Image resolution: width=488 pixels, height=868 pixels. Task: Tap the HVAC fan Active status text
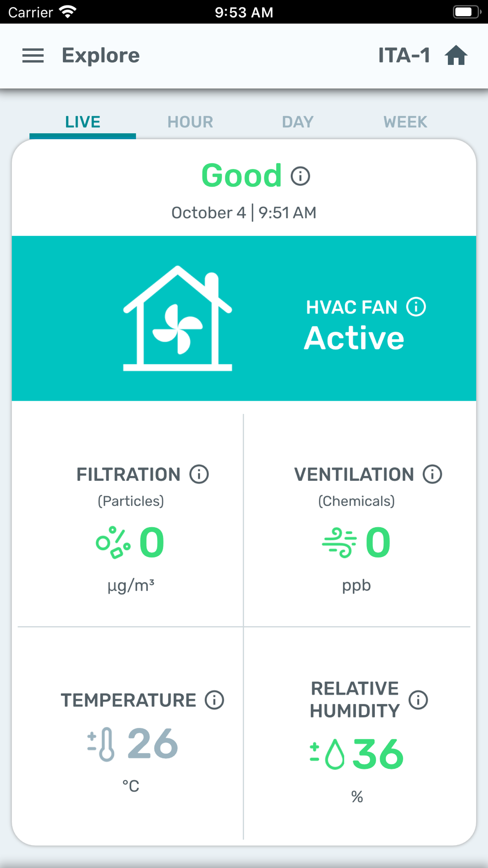click(x=354, y=338)
